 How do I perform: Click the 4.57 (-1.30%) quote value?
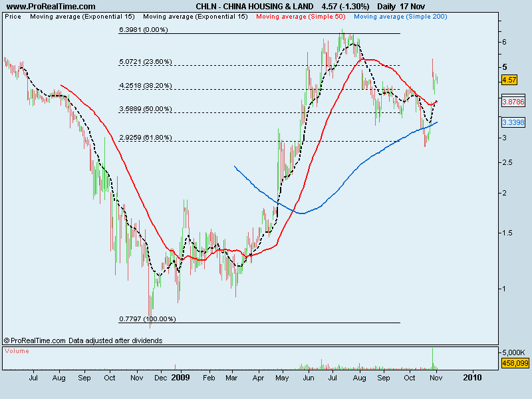point(345,7)
